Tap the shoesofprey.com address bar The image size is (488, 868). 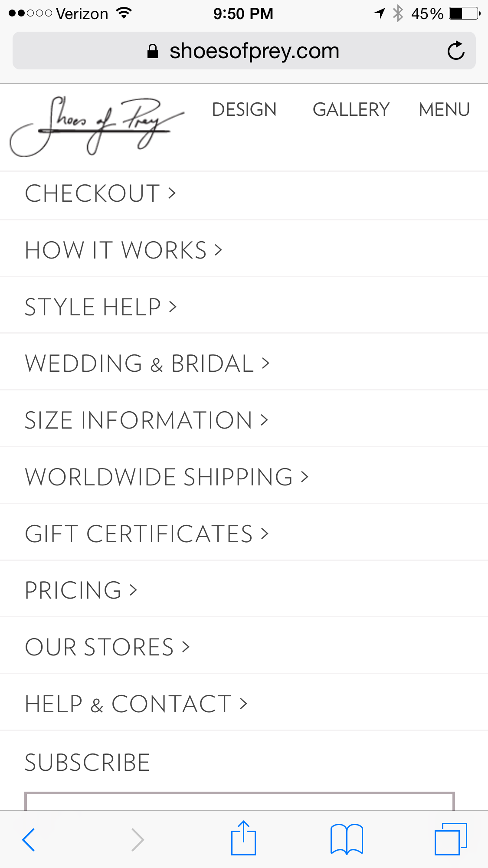tap(254, 51)
